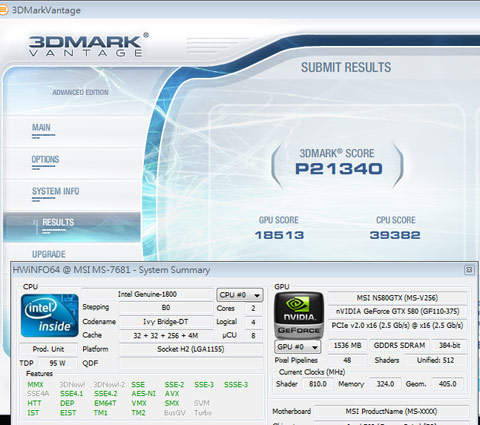The width and height of the screenshot is (480, 425).
Task: Click the AES-NI feature label
Action: tap(143, 394)
